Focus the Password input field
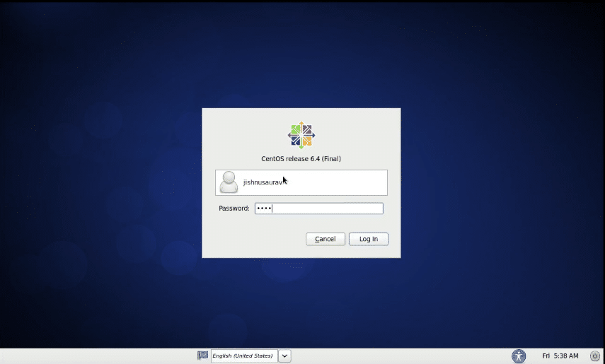Viewport: 605px width, 364px height. tap(318, 209)
